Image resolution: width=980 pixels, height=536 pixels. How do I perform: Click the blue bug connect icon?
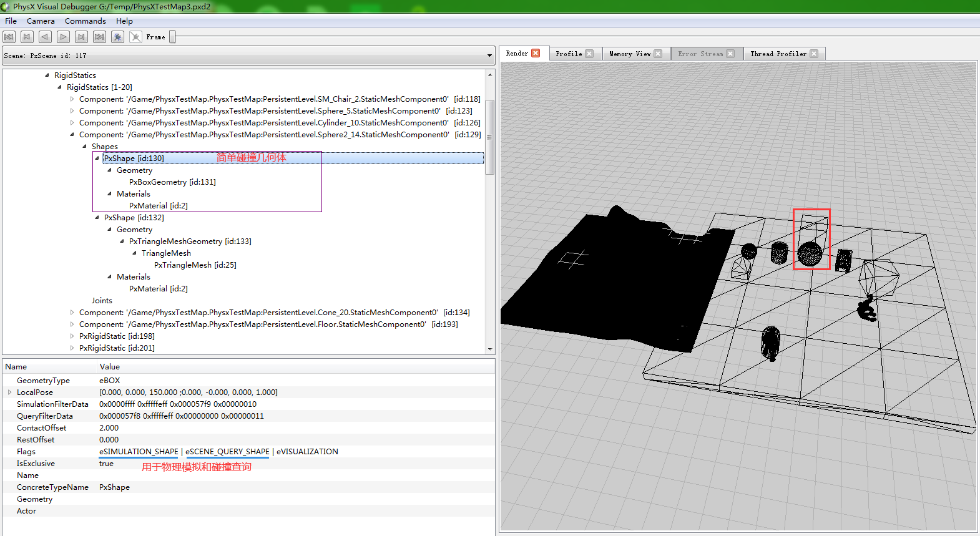pyautogui.click(x=117, y=37)
